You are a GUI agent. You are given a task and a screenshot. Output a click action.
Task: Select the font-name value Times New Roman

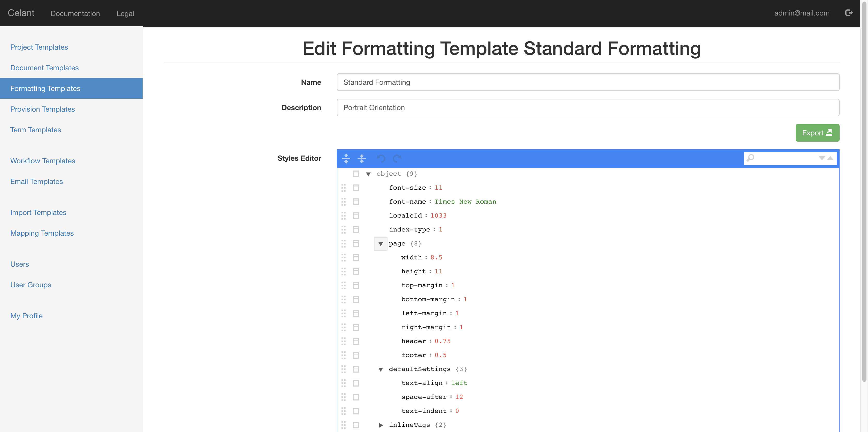click(x=465, y=202)
